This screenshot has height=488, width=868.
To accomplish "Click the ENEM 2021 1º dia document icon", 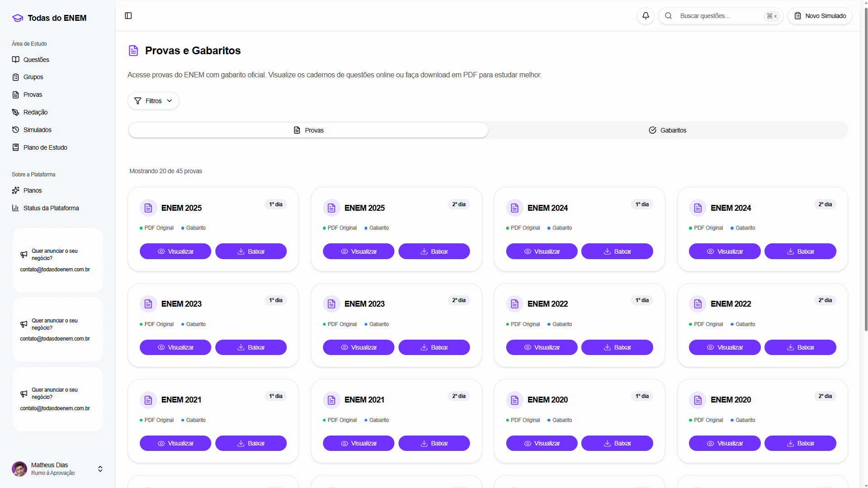I will click(148, 400).
